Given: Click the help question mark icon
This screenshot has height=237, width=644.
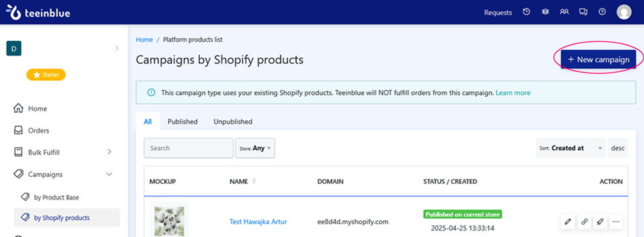Looking at the screenshot, I should click(x=602, y=12).
